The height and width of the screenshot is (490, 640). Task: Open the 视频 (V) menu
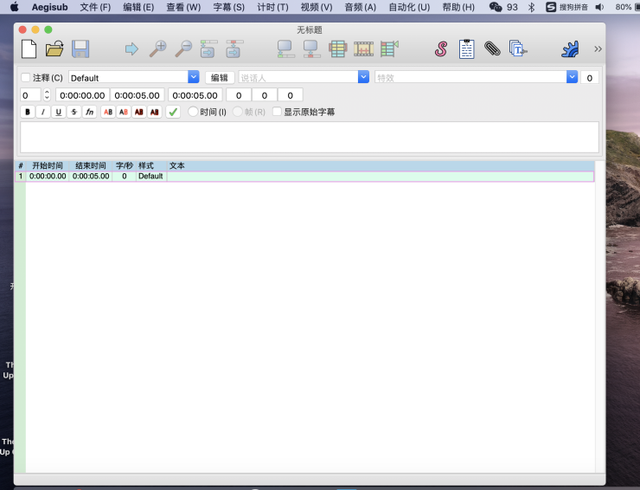(x=316, y=7)
